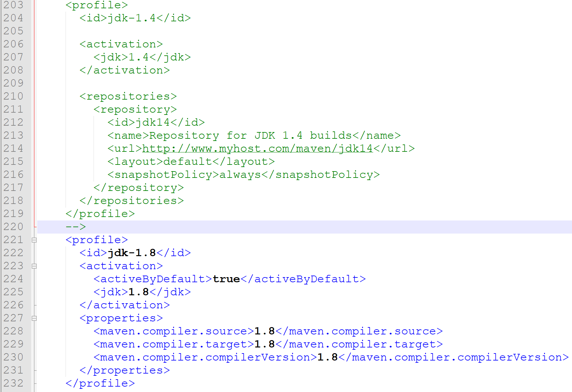Collapse the profile block at line 221
Viewport: 572px width, 392px height.
pos(34,240)
